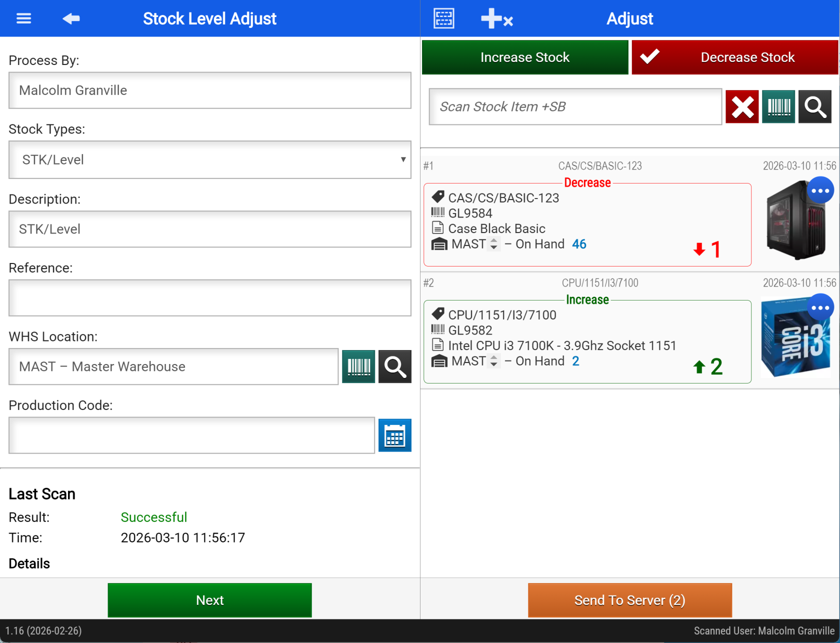Click the Successful scan result
Screen dimensions: 840x643
tap(154, 517)
